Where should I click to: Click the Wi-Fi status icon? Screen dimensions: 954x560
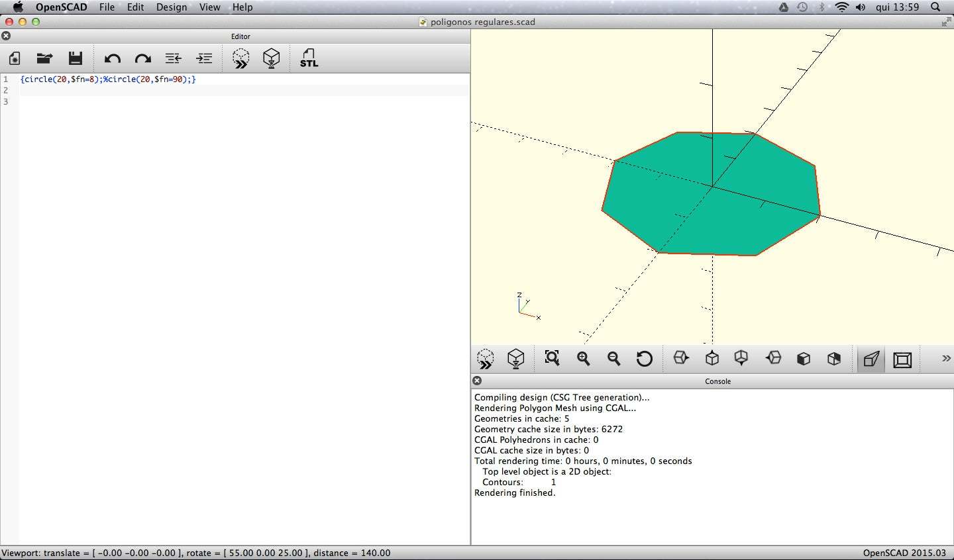click(841, 7)
